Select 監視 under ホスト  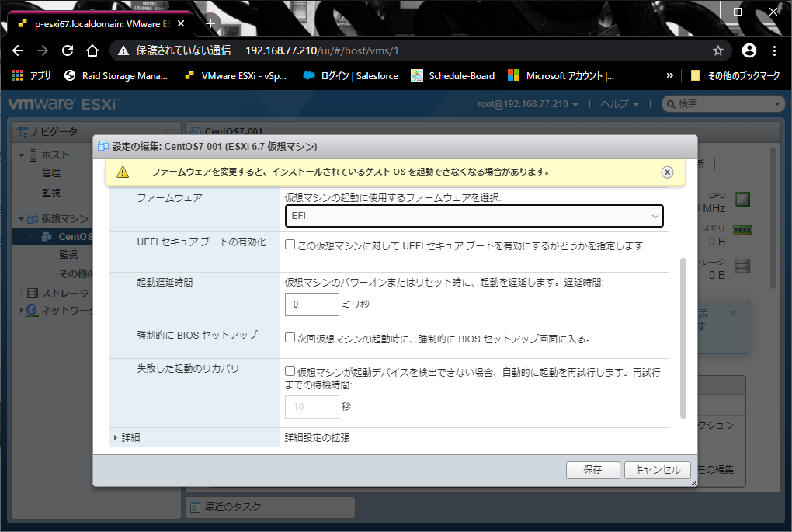pos(51,193)
